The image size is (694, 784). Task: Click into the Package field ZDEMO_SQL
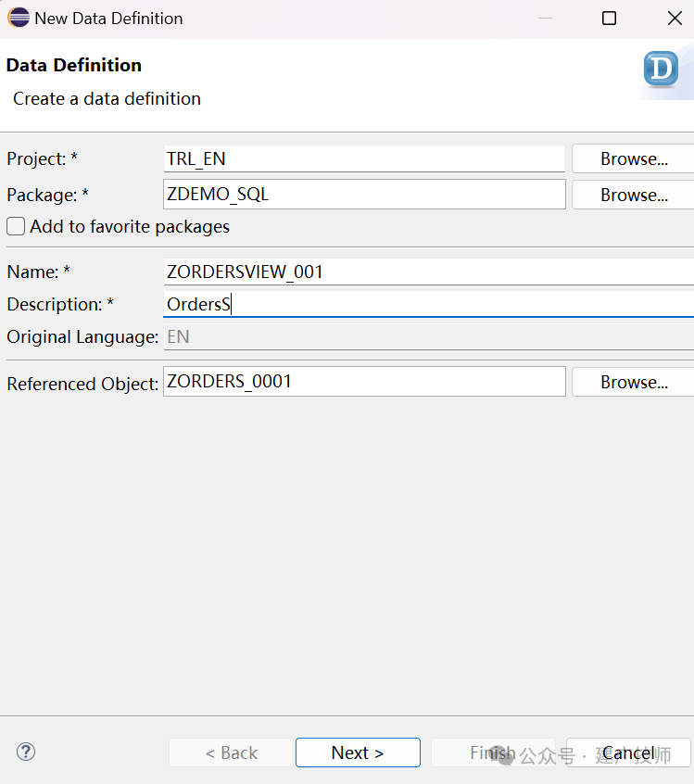(364, 195)
